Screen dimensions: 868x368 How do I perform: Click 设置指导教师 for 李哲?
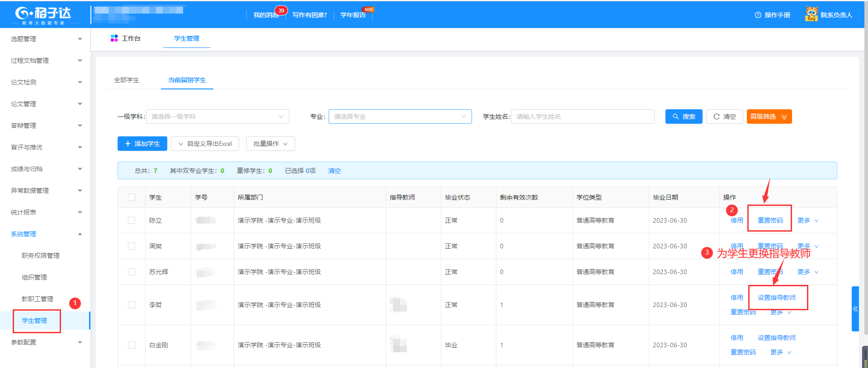[776, 298]
